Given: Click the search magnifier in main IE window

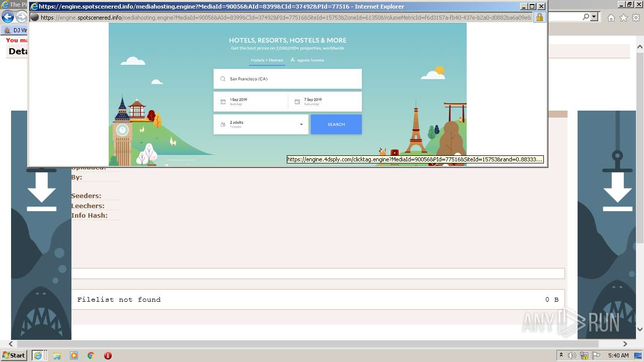Looking at the screenshot, I should tap(586, 17).
